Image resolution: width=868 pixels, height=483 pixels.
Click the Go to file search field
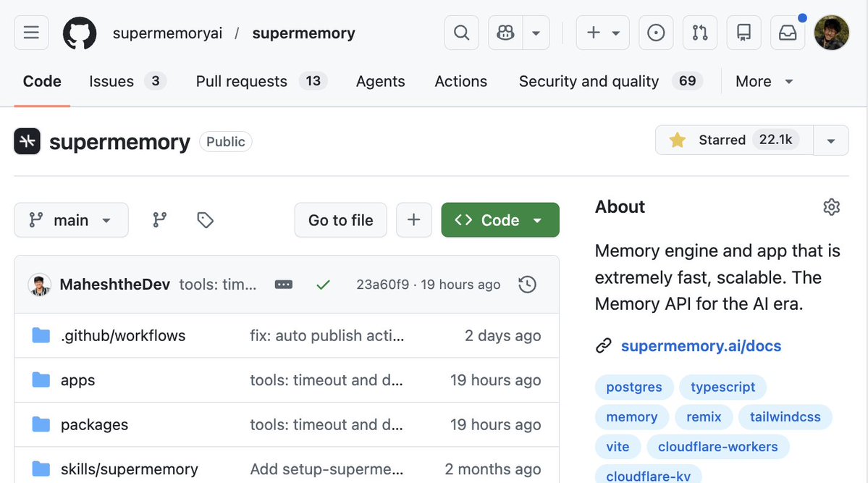click(x=340, y=220)
